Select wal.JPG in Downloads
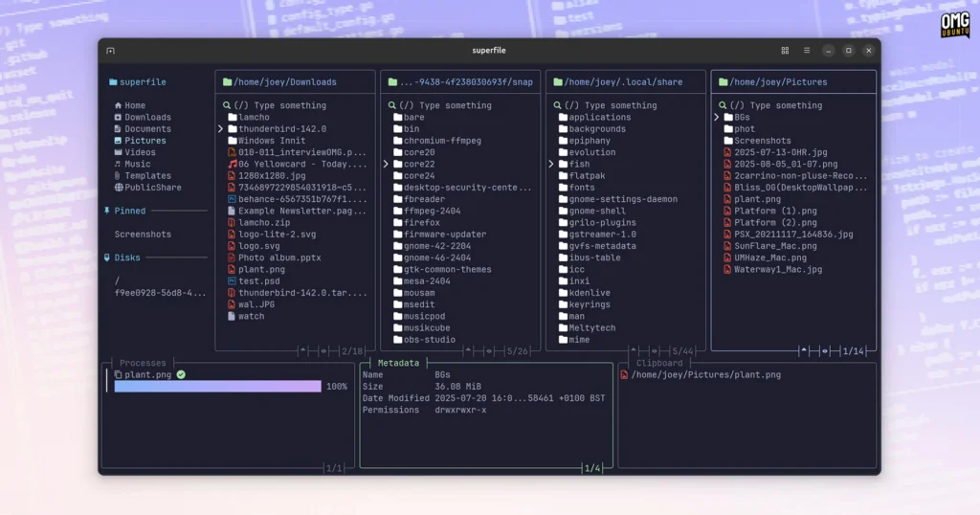 click(252, 304)
